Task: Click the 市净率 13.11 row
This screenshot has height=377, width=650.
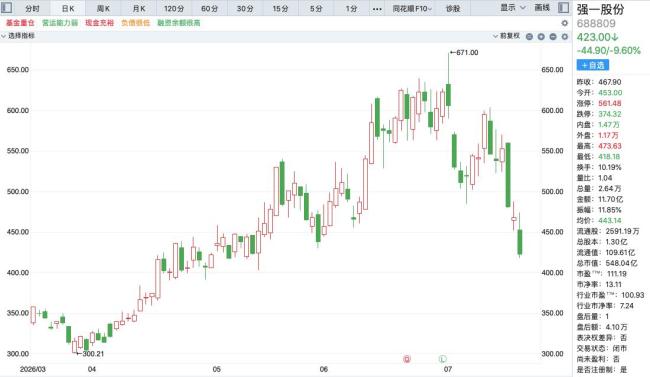Action: click(599, 285)
